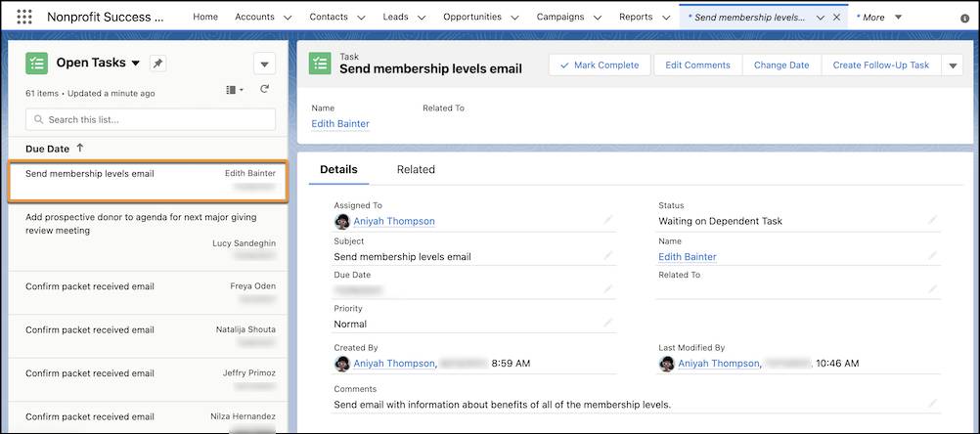Switch to the Related tab
980x434 pixels.
[x=416, y=169]
